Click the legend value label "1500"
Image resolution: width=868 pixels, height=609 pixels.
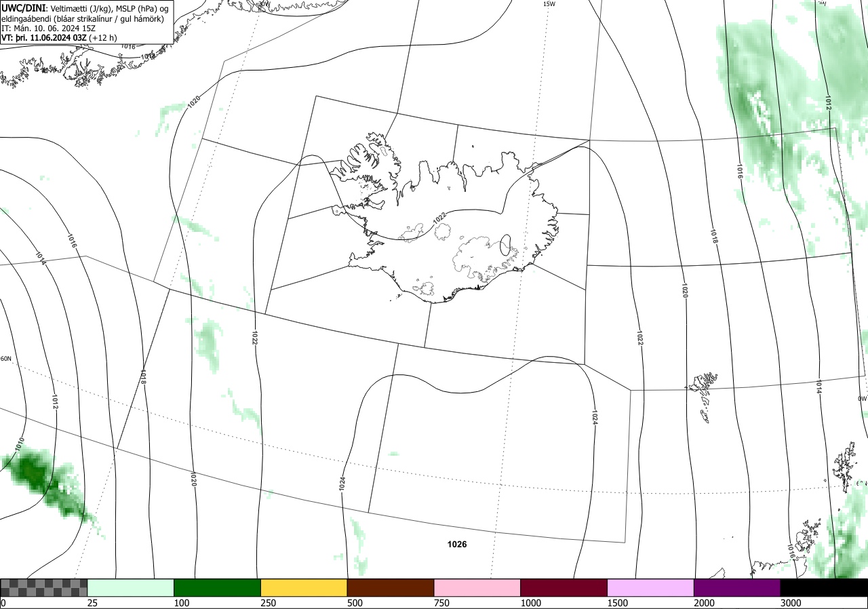pyautogui.click(x=618, y=603)
